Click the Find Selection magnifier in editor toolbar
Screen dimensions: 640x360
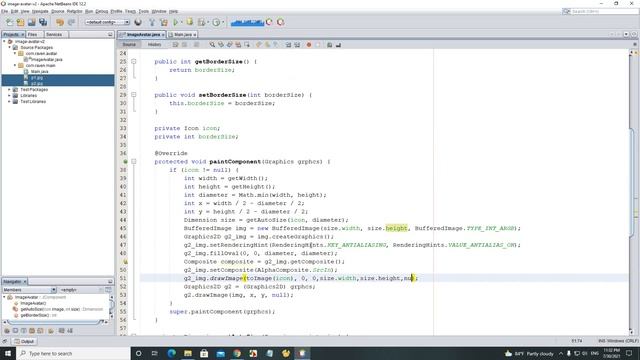point(212,45)
